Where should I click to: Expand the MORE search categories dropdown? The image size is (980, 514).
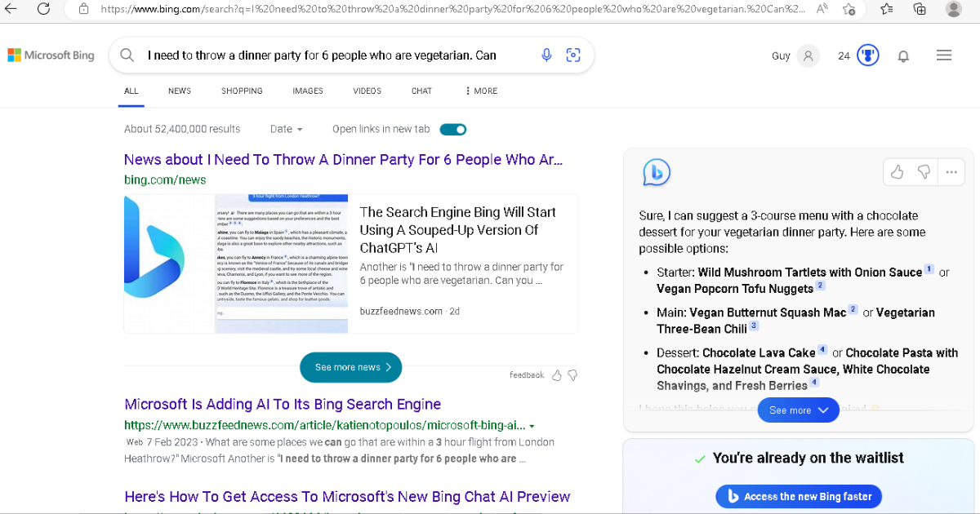pyautogui.click(x=480, y=91)
